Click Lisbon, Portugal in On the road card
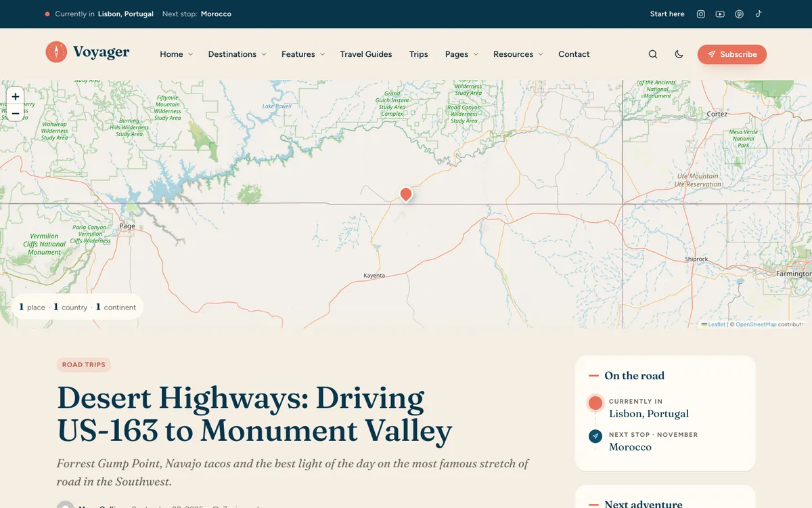Image resolution: width=812 pixels, height=508 pixels. (649, 414)
